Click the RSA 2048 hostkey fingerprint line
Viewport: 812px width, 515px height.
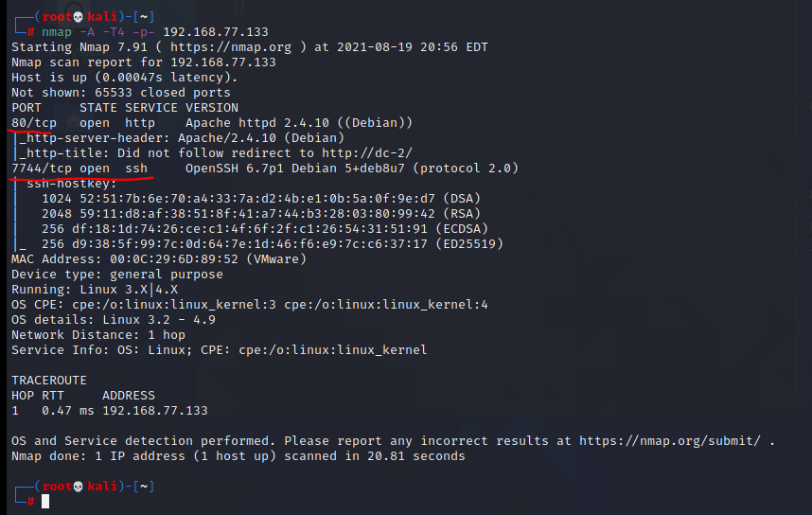coord(261,214)
